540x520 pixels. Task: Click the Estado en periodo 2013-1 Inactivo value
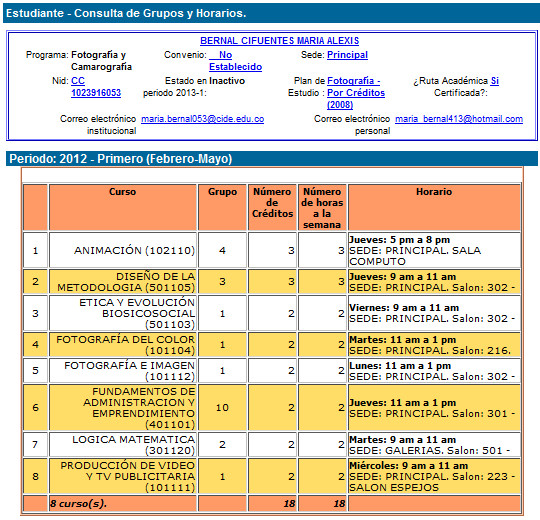click(227, 81)
